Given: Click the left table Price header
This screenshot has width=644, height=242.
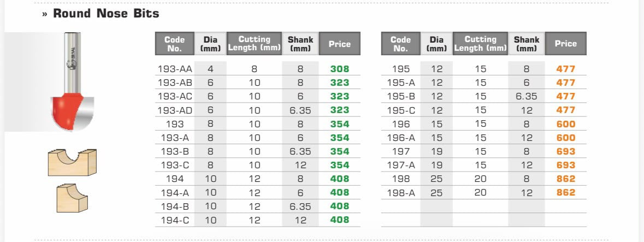Looking at the screenshot, I should coord(340,44).
